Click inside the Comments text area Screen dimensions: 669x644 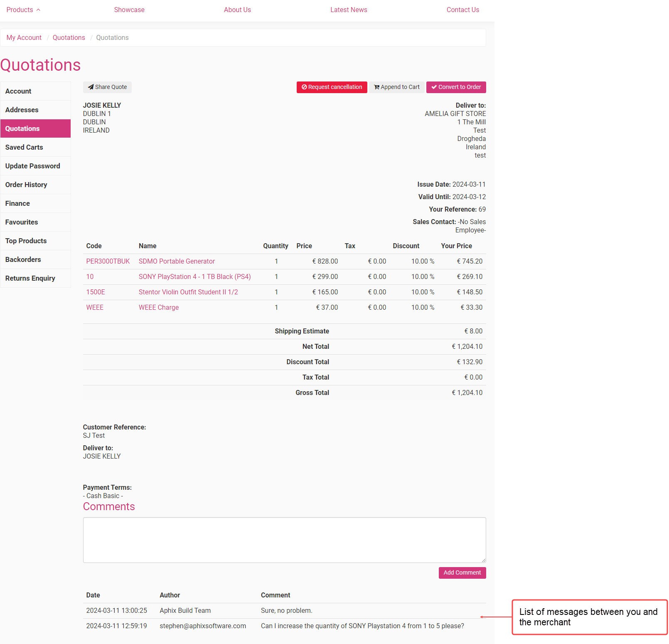point(284,540)
